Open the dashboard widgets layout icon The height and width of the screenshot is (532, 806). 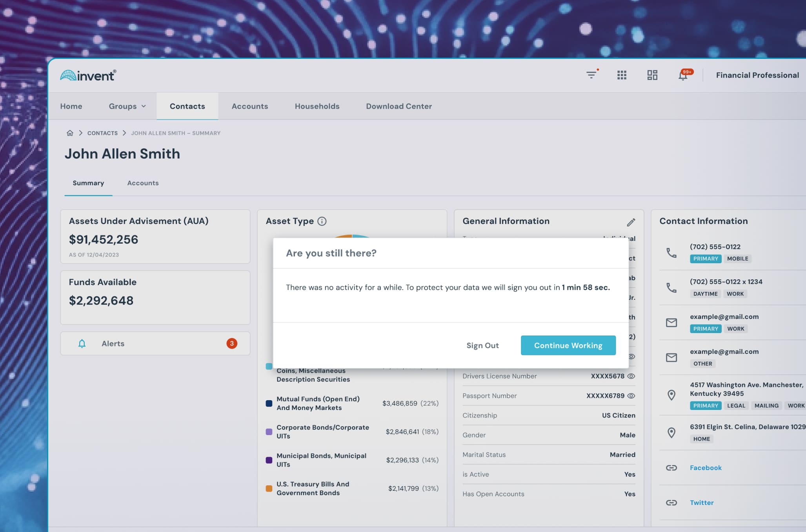pos(652,75)
